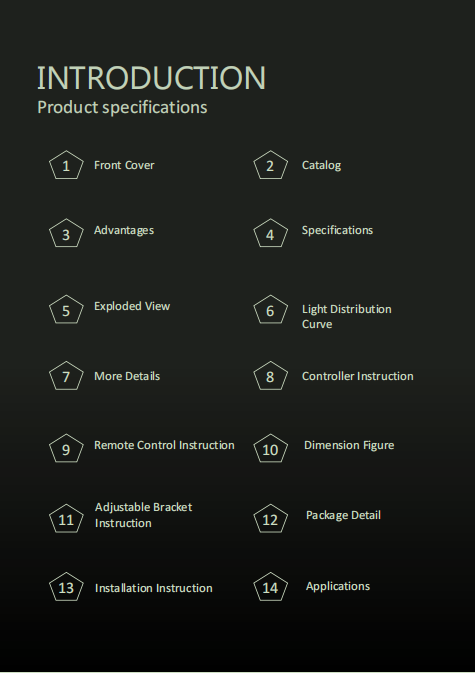Open Remote Control Instruction entry
The image size is (475, 673).
point(164,445)
